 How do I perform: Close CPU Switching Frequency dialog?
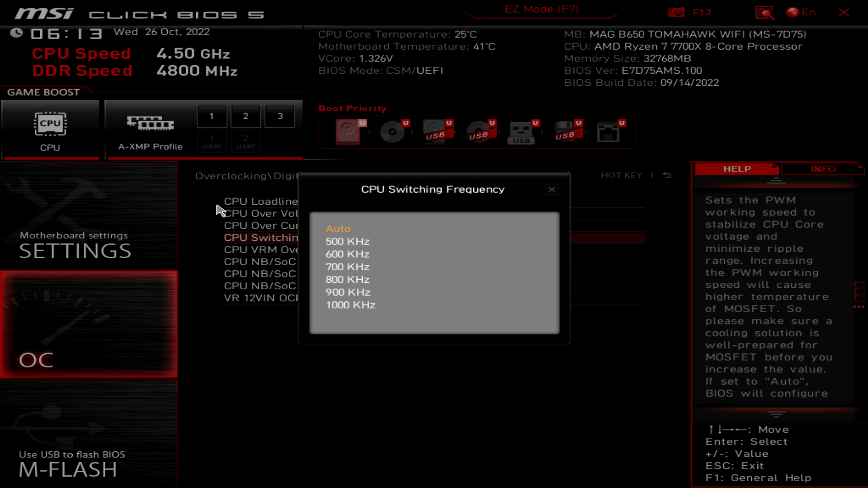(552, 189)
